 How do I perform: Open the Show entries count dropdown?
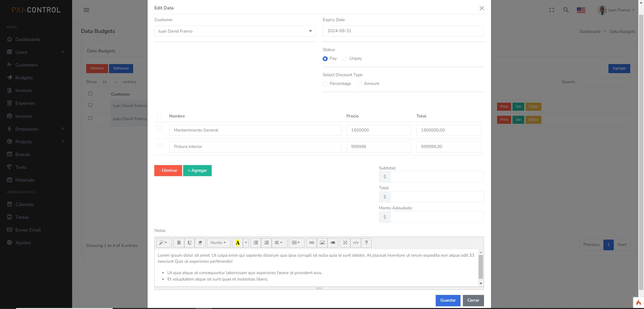click(110, 82)
